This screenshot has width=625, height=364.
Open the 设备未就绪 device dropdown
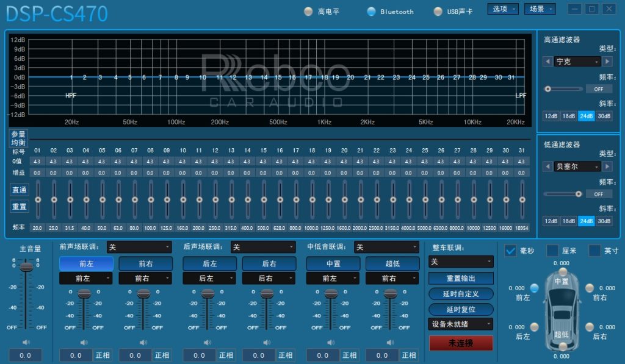(x=461, y=324)
